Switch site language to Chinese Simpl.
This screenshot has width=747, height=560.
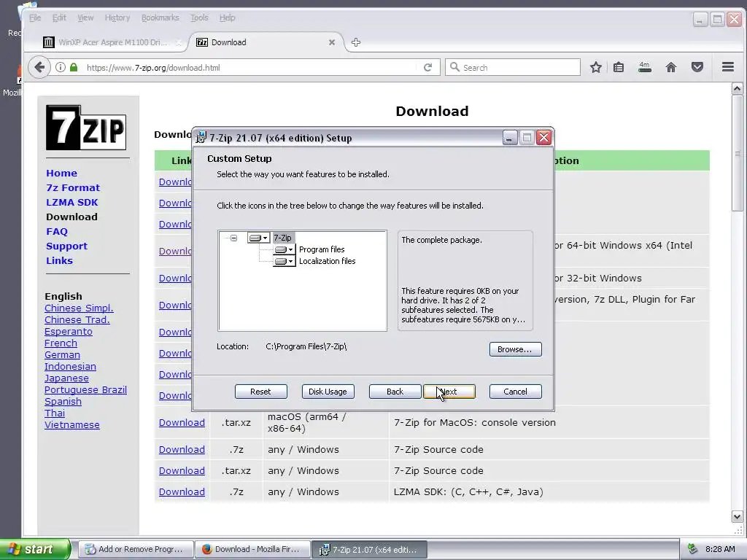pyautogui.click(x=79, y=308)
